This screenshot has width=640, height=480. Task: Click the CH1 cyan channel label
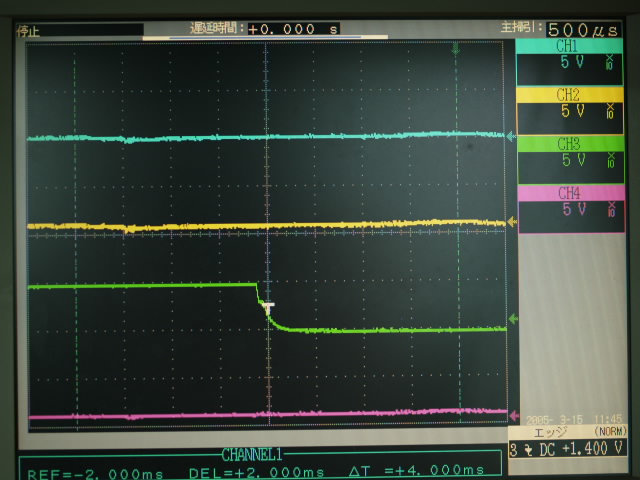(x=567, y=46)
